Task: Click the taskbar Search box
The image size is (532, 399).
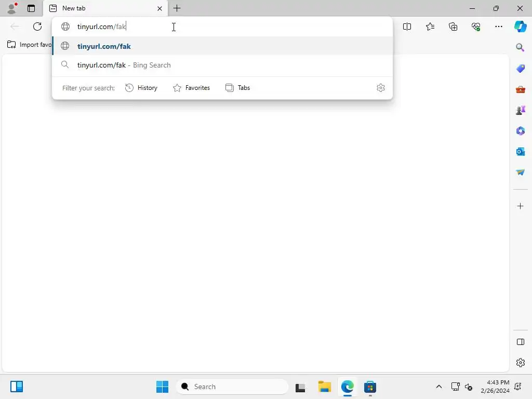Action: point(232,387)
